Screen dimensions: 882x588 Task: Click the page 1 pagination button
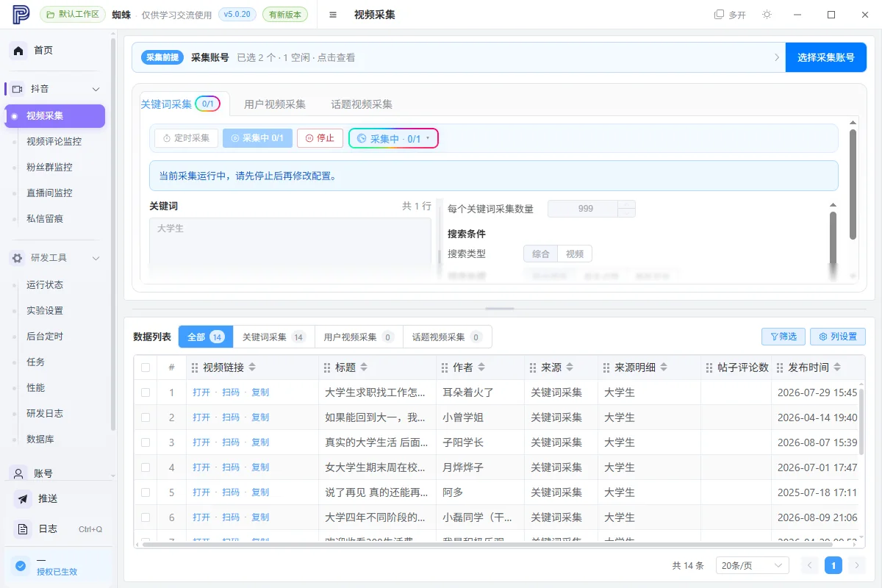click(833, 565)
